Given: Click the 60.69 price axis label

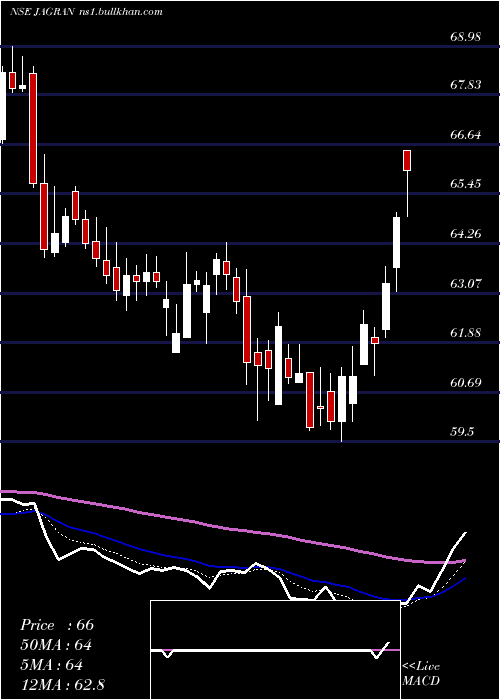Looking at the screenshot, I should pos(466,383).
